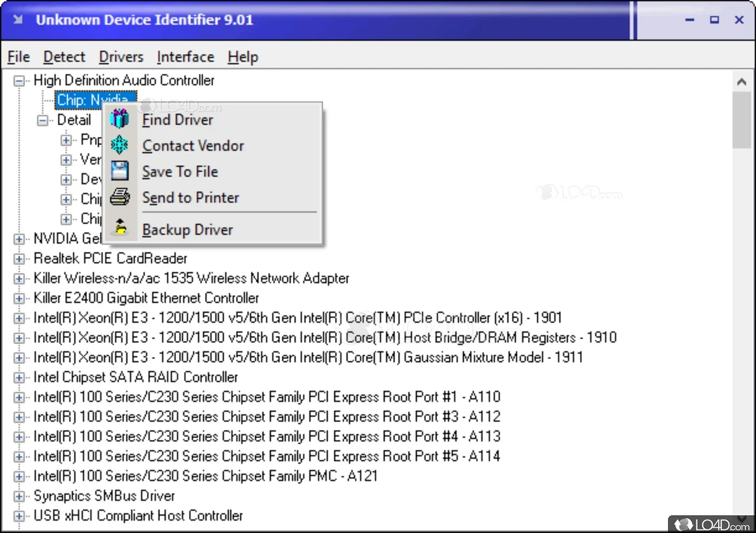
Task: Collapse the High Definition Audio Controller node
Action: [19, 80]
